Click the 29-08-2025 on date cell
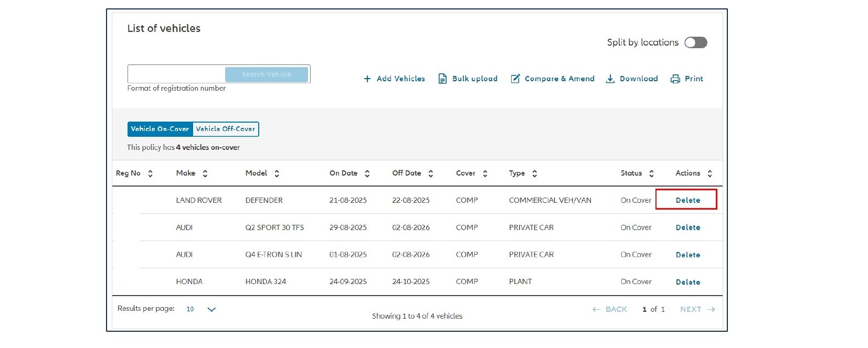Viewport: 868px width, 348px height. pos(348,227)
